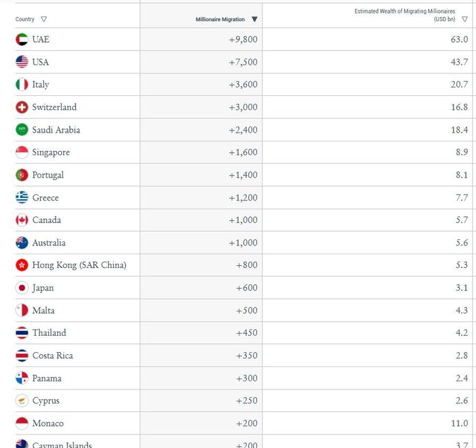Click the UAE flag icon
The width and height of the screenshot is (476, 448).
[22, 39]
